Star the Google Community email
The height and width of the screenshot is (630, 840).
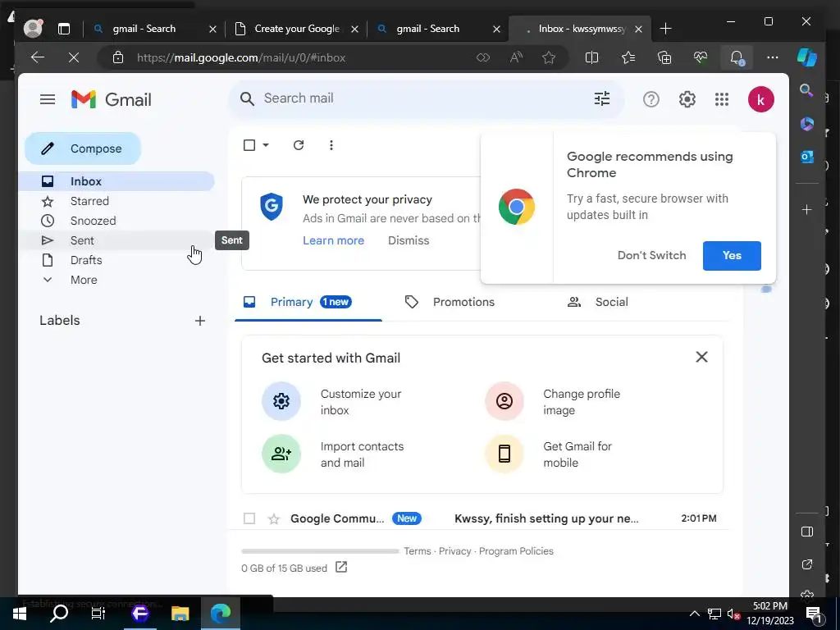coord(274,518)
